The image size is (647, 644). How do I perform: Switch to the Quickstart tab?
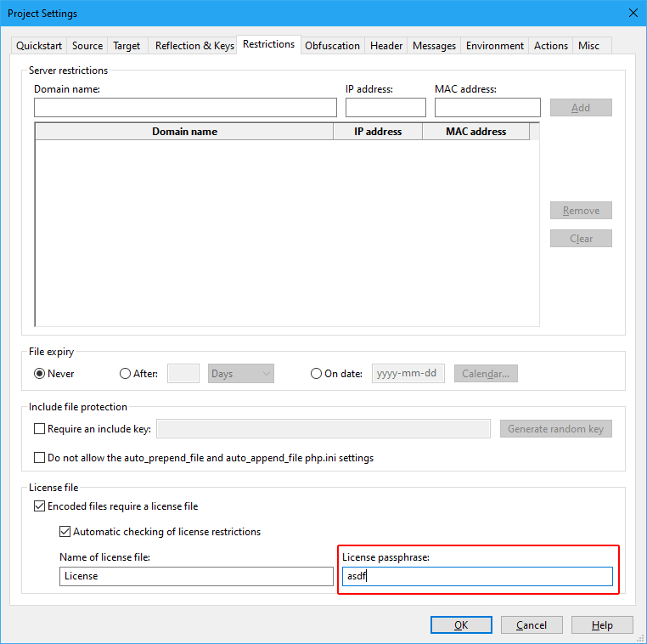(x=39, y=46)
